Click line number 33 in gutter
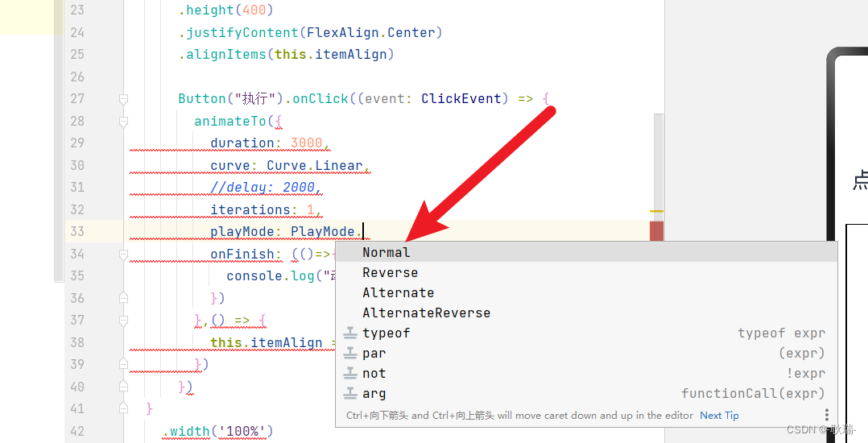This screenshot has width=868, height=443. [x=77, y=231]
